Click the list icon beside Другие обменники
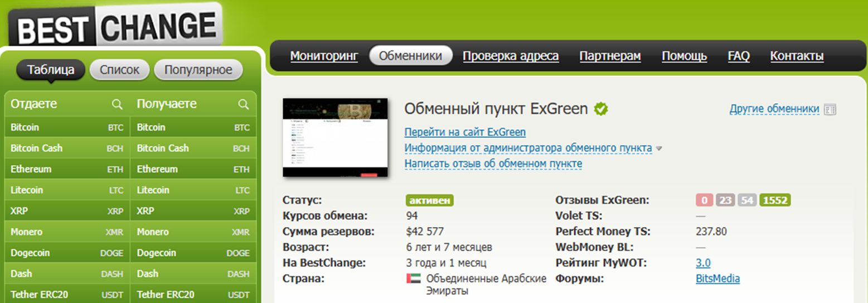 pyautogui.click(x=830, y=109)
